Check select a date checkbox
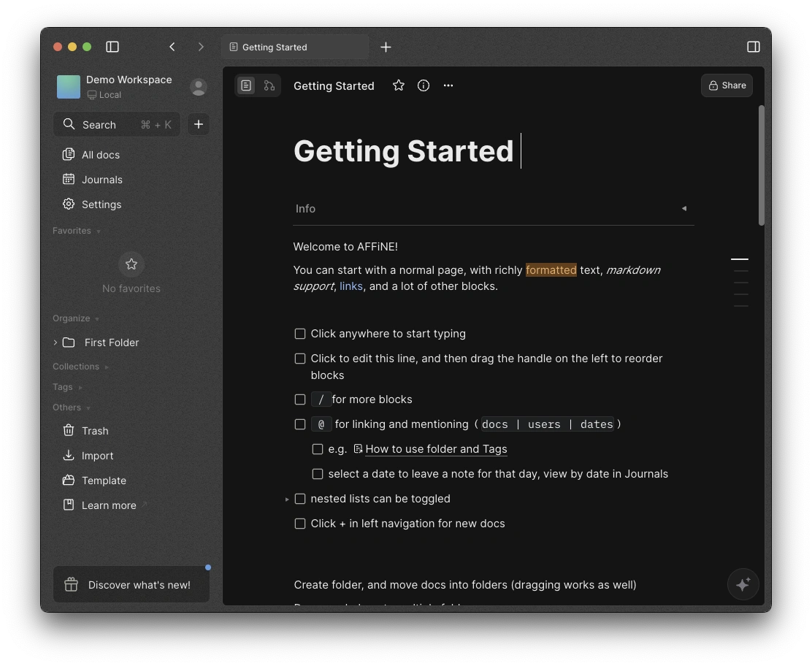 [318, 474]
